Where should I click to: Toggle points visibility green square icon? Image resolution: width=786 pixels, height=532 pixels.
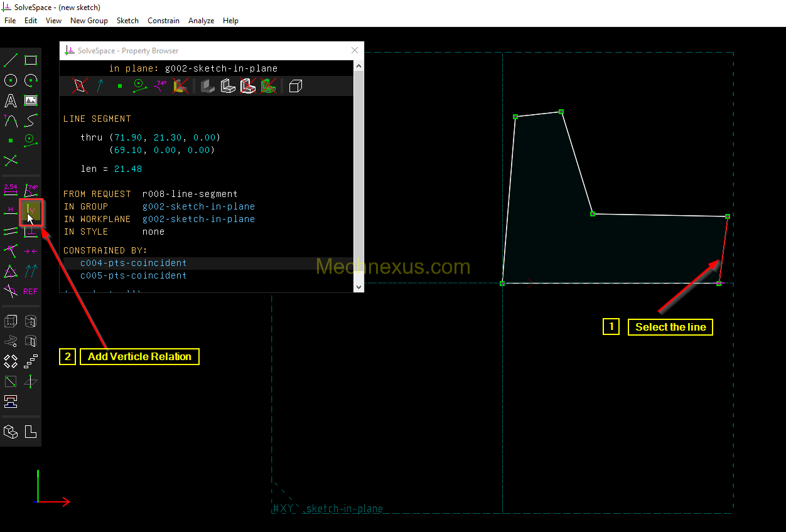120,86
